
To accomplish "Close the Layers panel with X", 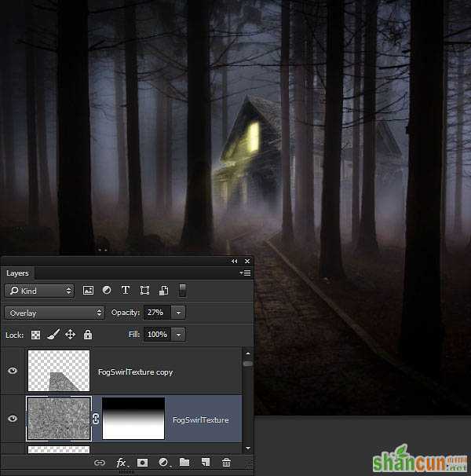I will (247, 261).
